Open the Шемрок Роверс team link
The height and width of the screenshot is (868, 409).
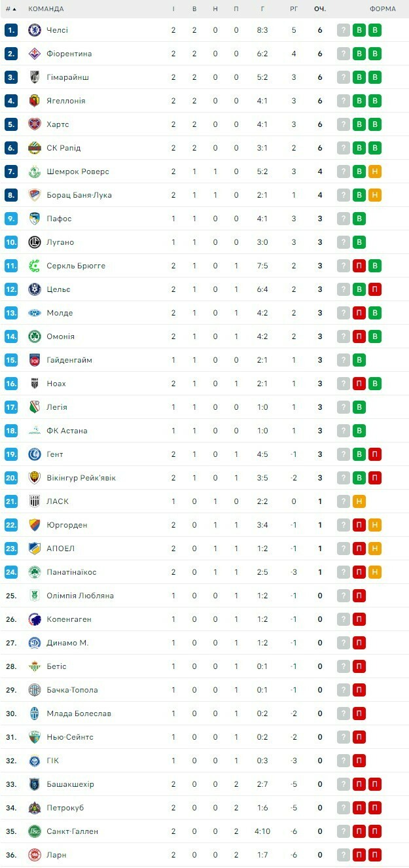[78, 172]
